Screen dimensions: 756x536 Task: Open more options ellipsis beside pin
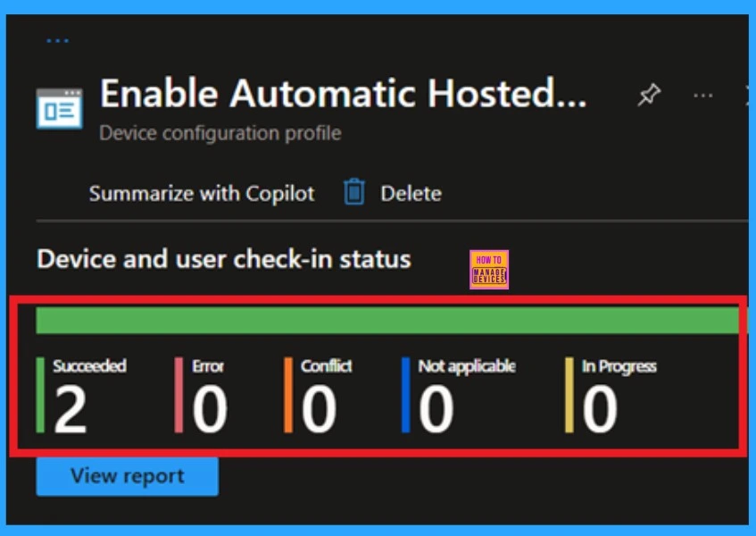point(703,95)
